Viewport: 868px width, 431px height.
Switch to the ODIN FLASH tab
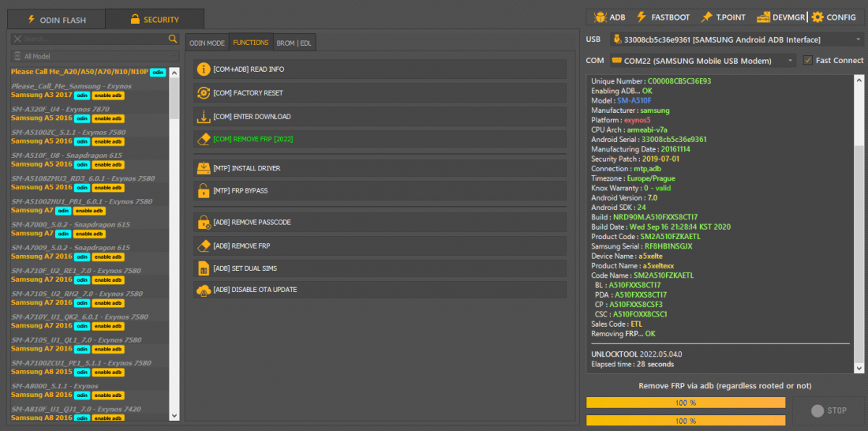[57, 20]
